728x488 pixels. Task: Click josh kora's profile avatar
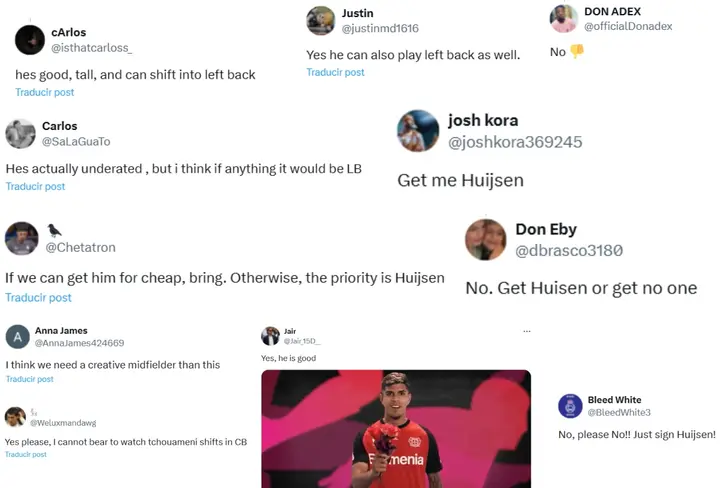pyautogui.click(x=418, y=131)
